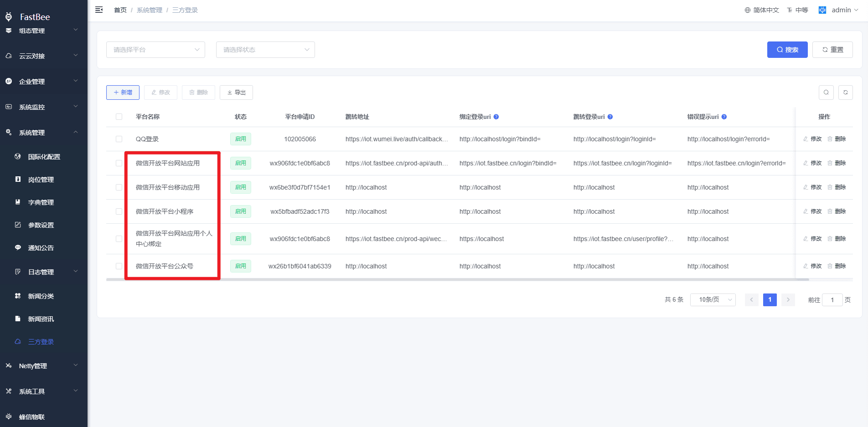Select checkbox for 微信开放平台公众号 row
The image size is (868, 427).
[x=119, y=266]
